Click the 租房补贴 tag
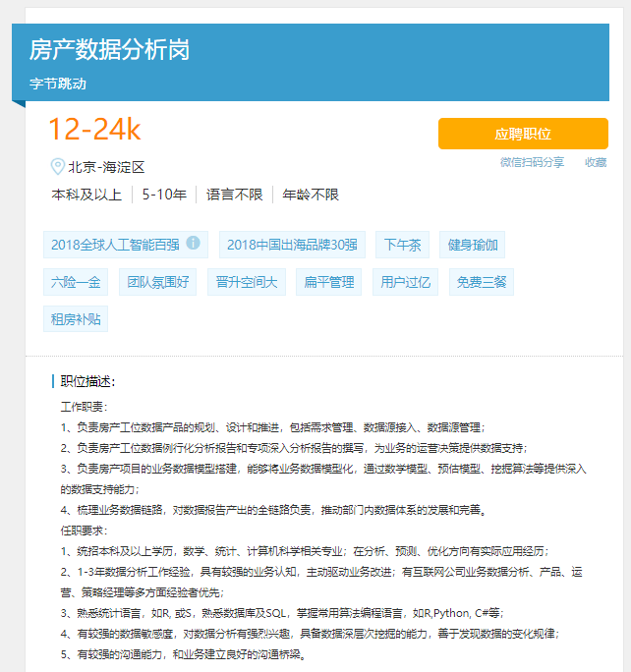Image resolution: width=631 pixels, height=672 pixels. (x=76, y=319)
